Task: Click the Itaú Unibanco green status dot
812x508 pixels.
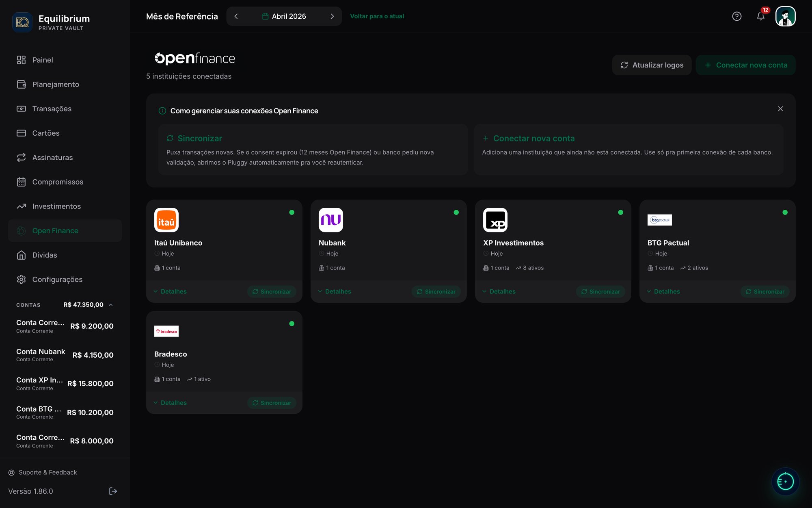Action: pos(292,212)
